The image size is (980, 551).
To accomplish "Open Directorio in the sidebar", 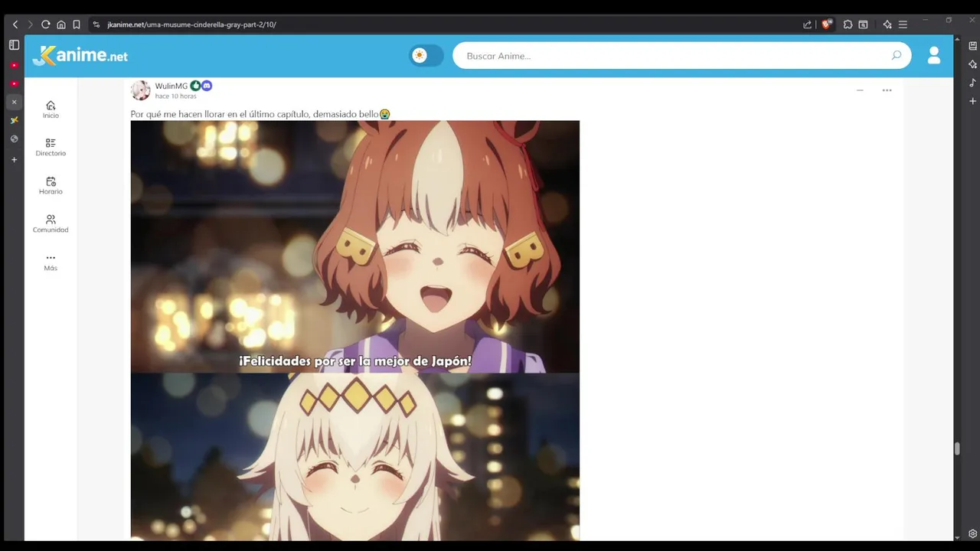I will coord(51,148).
